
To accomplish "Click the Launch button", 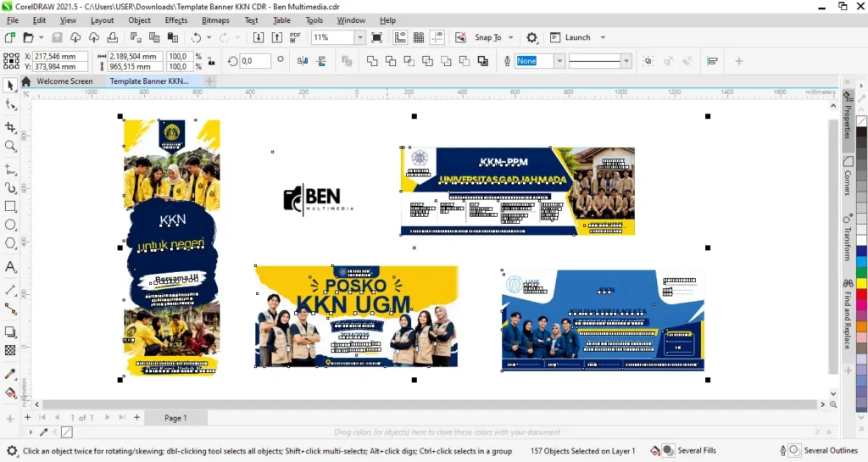I will click(x=570, y=37).
